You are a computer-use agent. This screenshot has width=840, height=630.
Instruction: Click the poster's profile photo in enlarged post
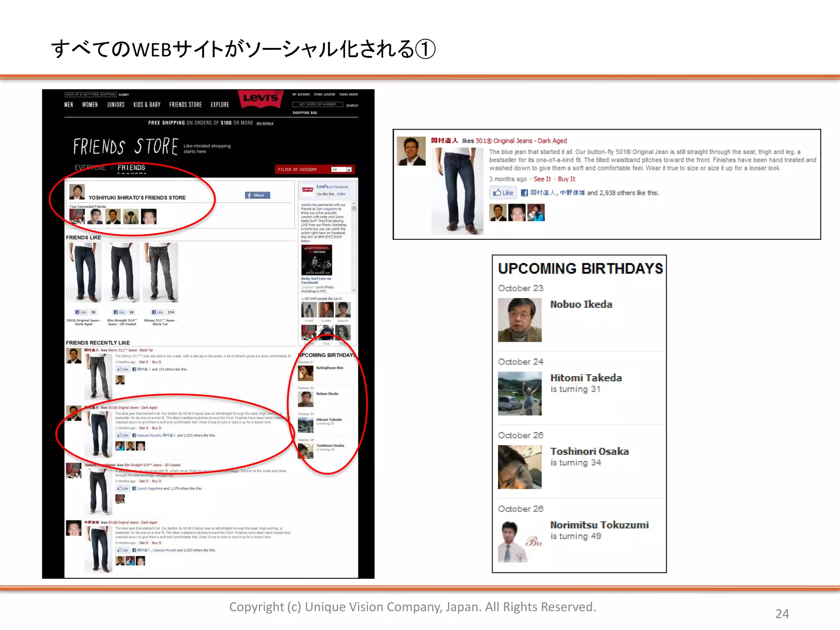coord(411,151)
